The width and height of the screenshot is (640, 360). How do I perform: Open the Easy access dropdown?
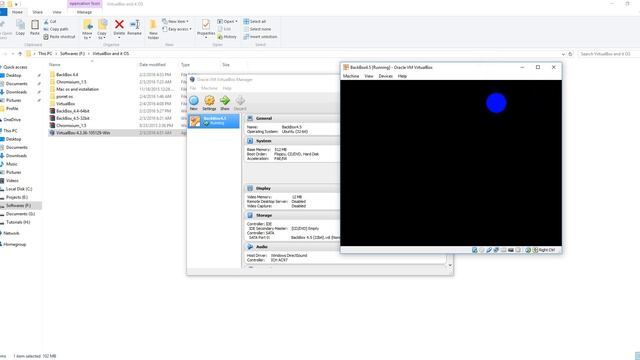(177, 29)
